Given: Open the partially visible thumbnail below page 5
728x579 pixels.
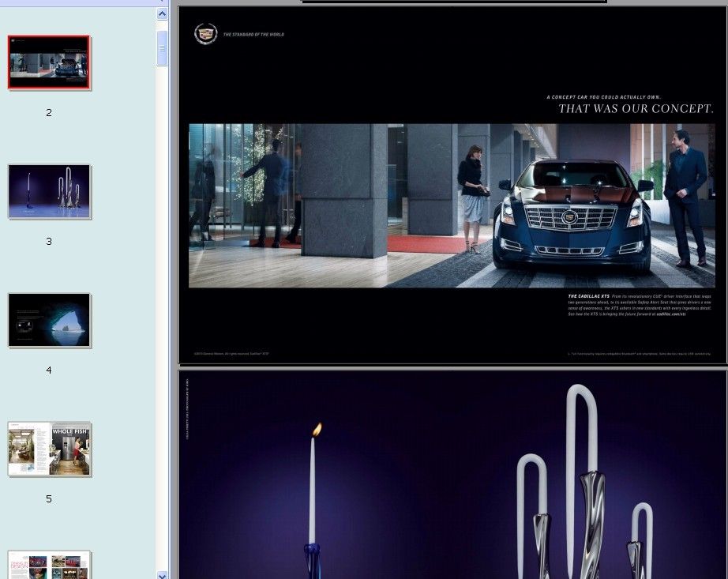Looking at the screenshot, I should pos(49,565).
